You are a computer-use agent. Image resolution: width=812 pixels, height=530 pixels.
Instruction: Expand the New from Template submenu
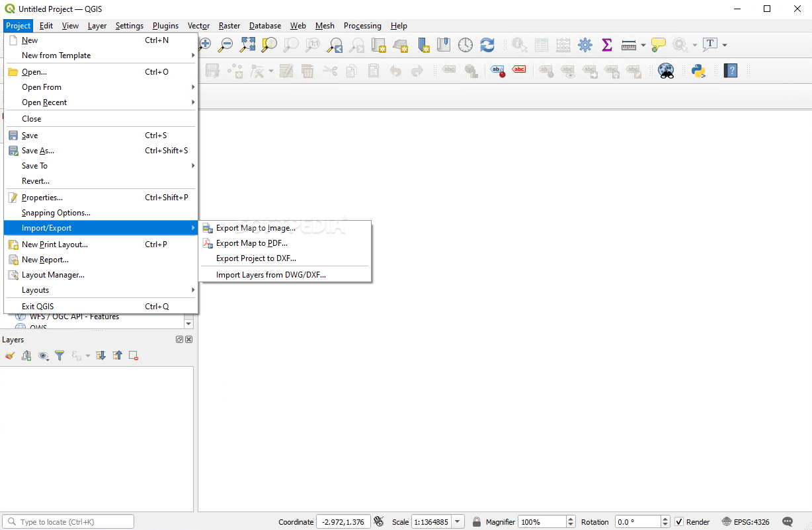coord(102,56)
